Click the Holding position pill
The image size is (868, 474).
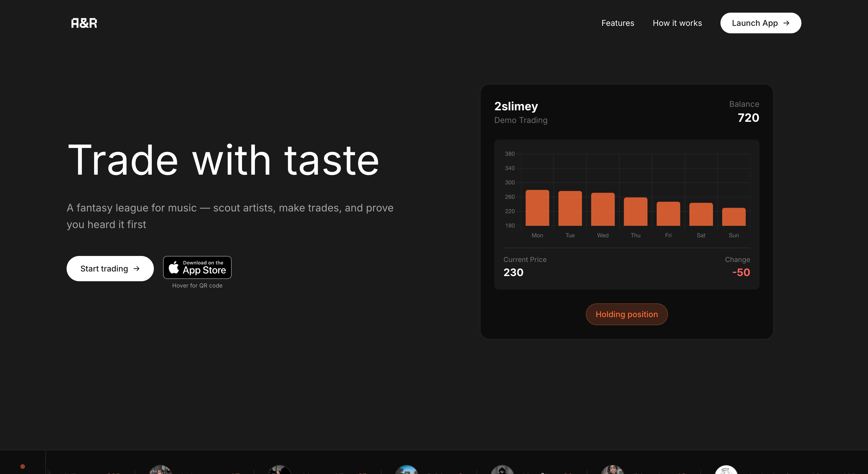(626, 314)
